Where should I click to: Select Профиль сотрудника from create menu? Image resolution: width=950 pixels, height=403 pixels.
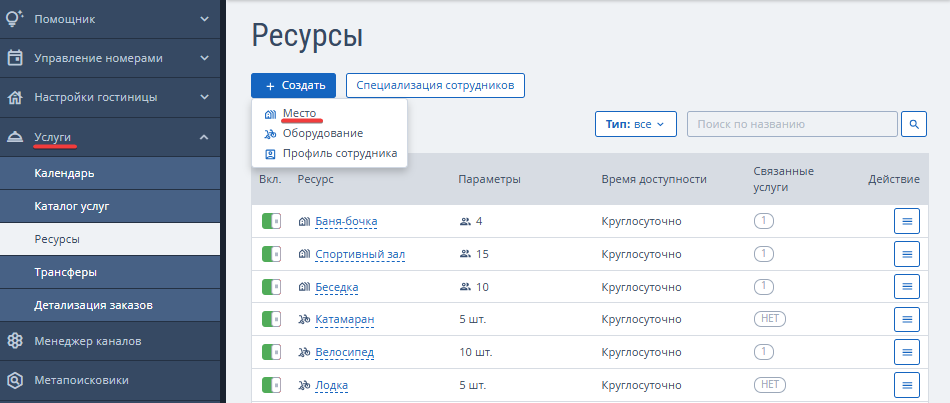340,153
